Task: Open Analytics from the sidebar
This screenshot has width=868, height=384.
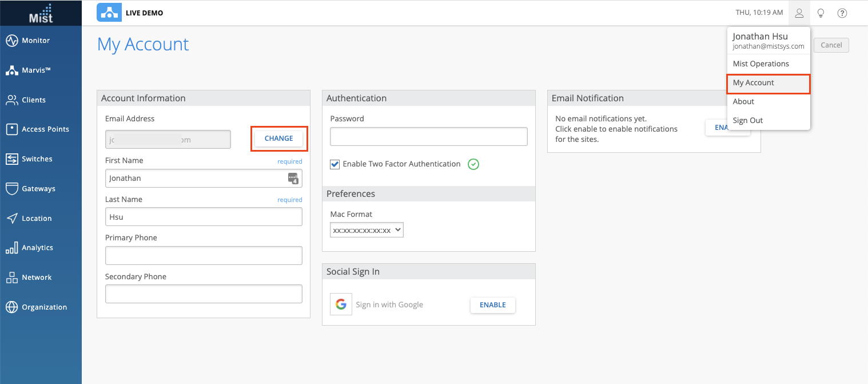Action: 37,248
